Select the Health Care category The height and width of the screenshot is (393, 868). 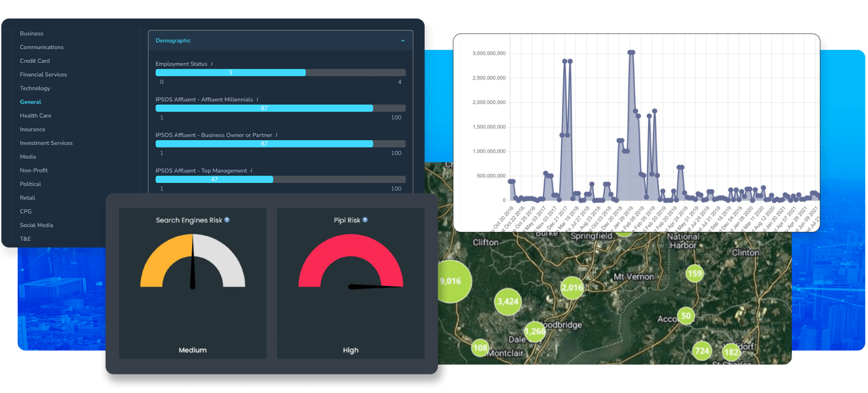tap(35, 115)
